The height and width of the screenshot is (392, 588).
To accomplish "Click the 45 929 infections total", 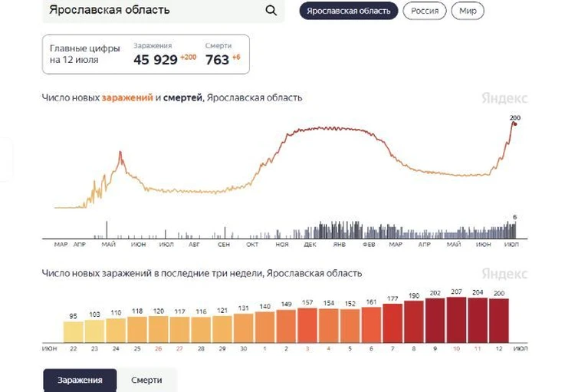I will (156, 60).
